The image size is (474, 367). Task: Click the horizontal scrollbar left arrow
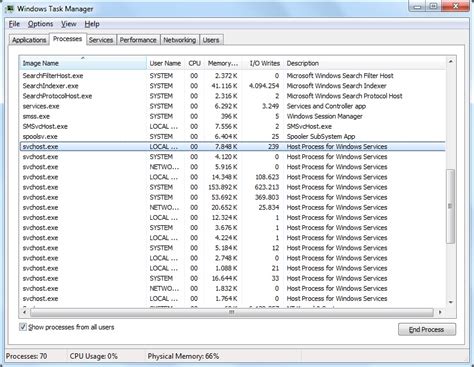tap(24, 312)
